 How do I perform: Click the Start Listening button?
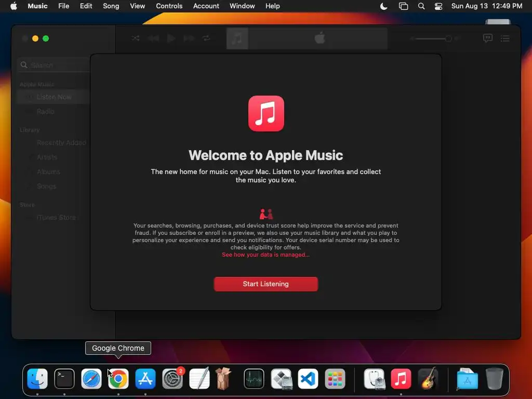click(x=265, y=284)
